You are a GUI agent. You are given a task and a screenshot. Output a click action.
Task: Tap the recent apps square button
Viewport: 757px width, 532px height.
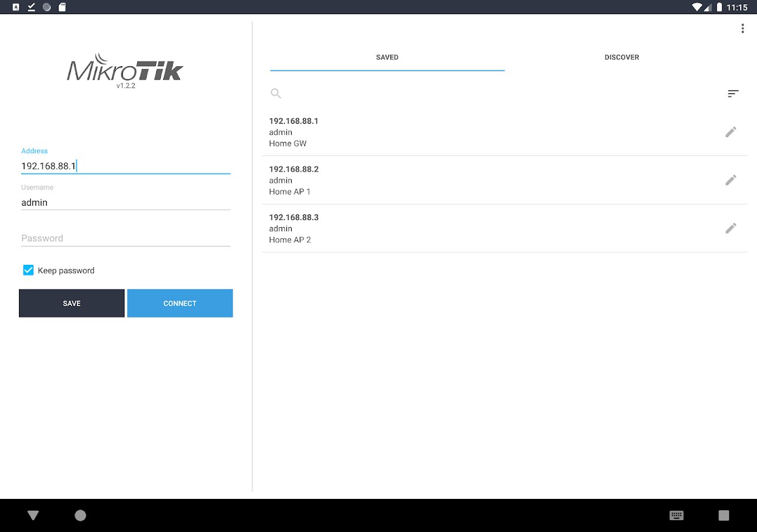[x=724, y=515]
